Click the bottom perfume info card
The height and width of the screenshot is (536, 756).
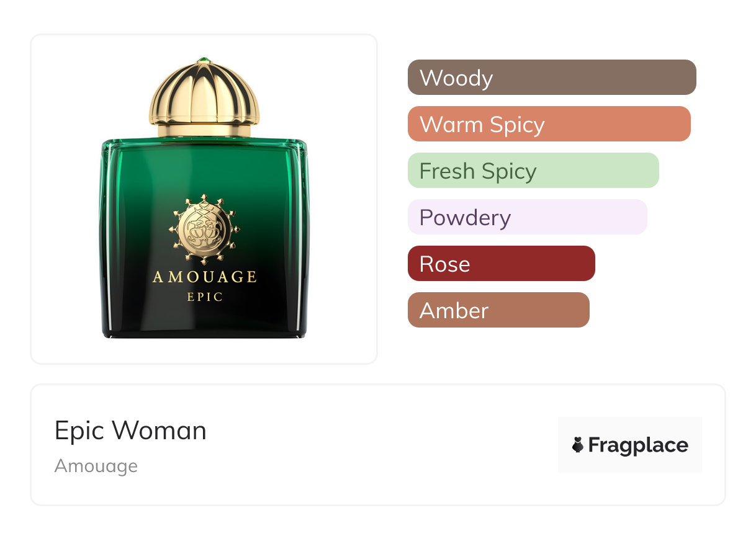coord(378,445)
